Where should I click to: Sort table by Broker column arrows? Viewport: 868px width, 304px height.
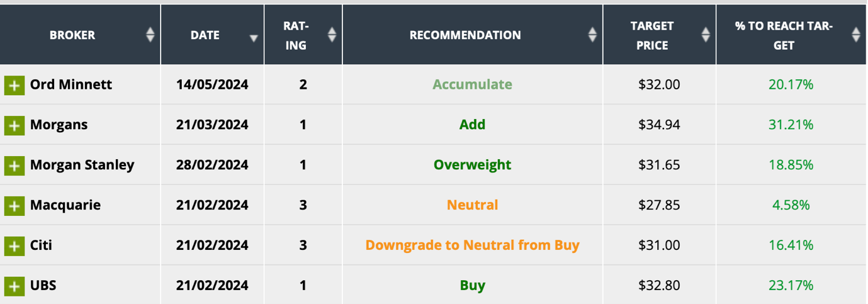click(150, 35)
